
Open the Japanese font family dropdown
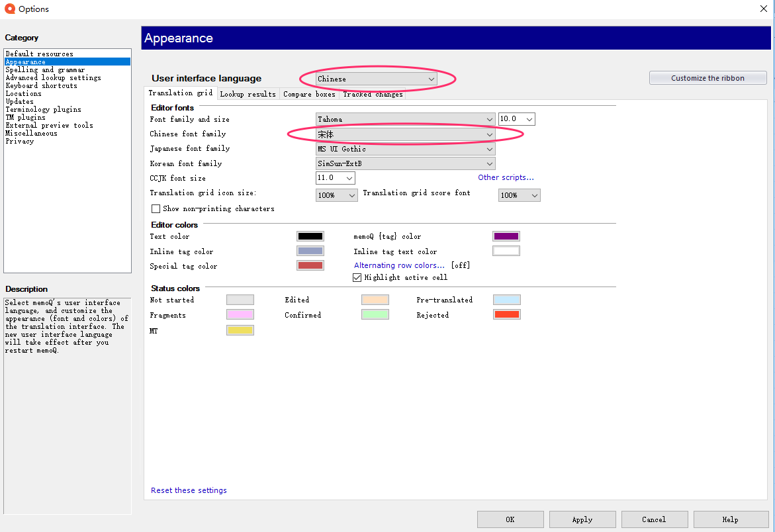tap(405, 149)
